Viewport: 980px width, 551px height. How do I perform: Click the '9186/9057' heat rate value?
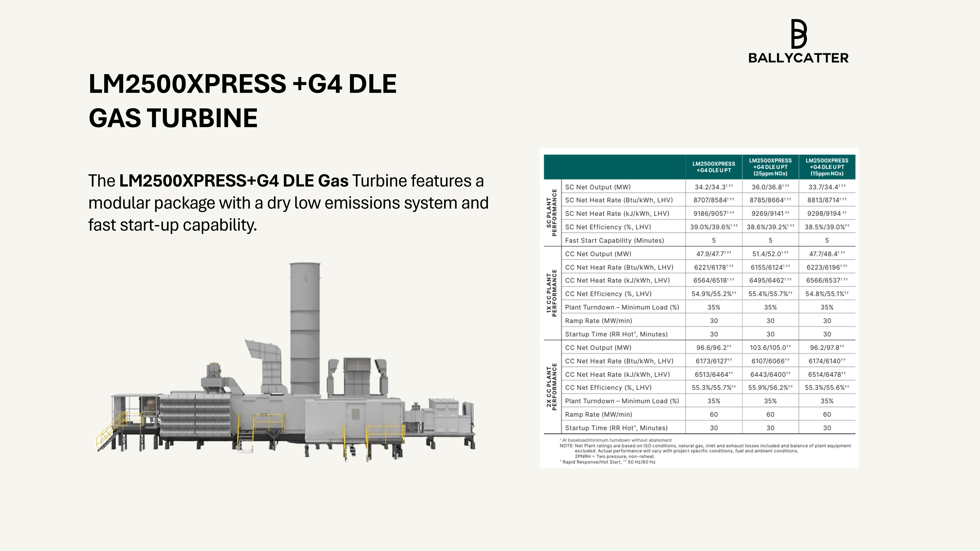[714, 214]
